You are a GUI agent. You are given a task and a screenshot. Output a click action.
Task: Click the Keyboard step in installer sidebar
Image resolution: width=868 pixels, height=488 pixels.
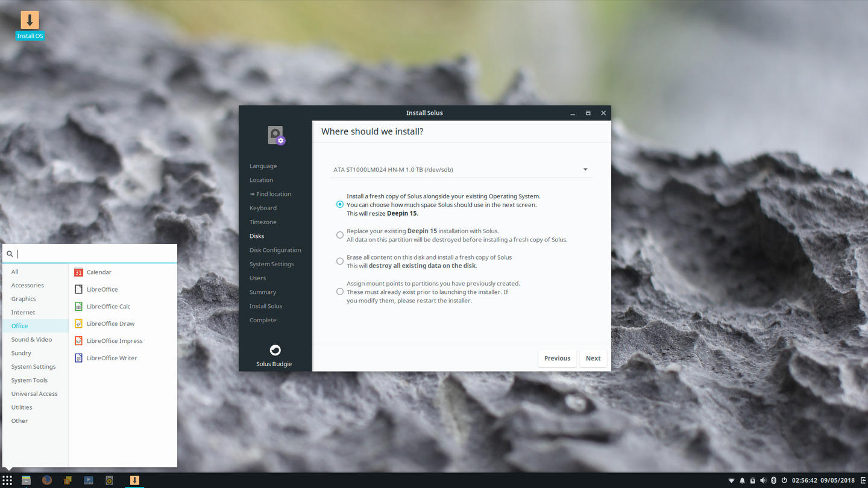tap(263, 208)
